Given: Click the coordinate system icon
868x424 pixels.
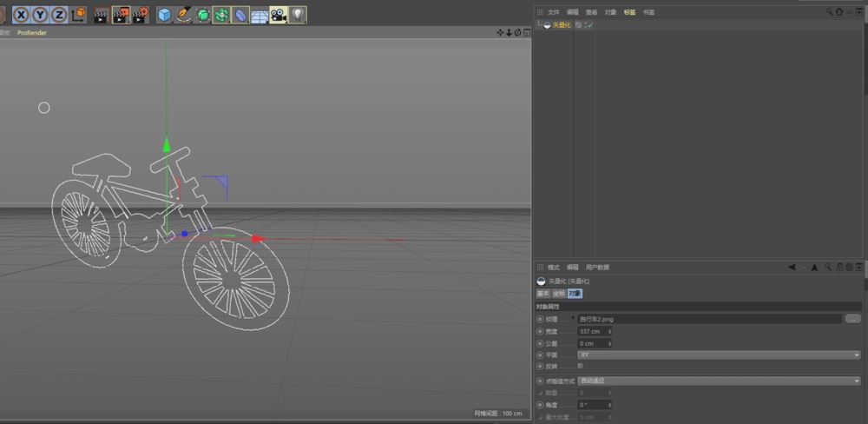Looking at the screenshot, I should [79, 14].
